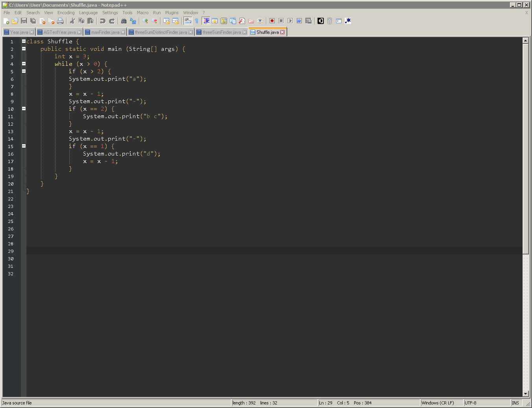Switch to threeSumDistinctFinder.java tab
The height and width of the screenshot is (408, 532).
161,32
